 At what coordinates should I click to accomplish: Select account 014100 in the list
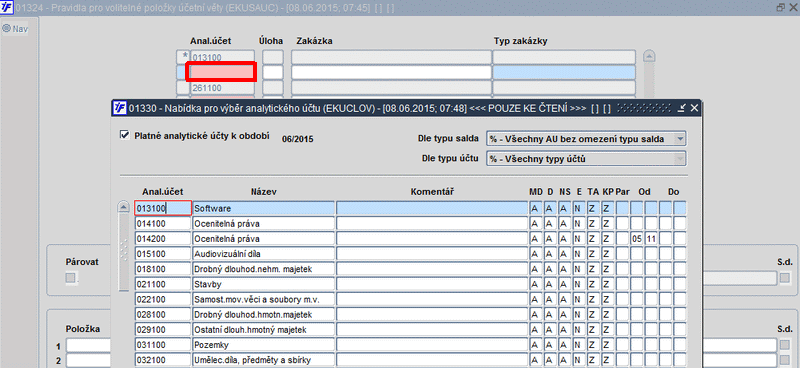(163, 224)
